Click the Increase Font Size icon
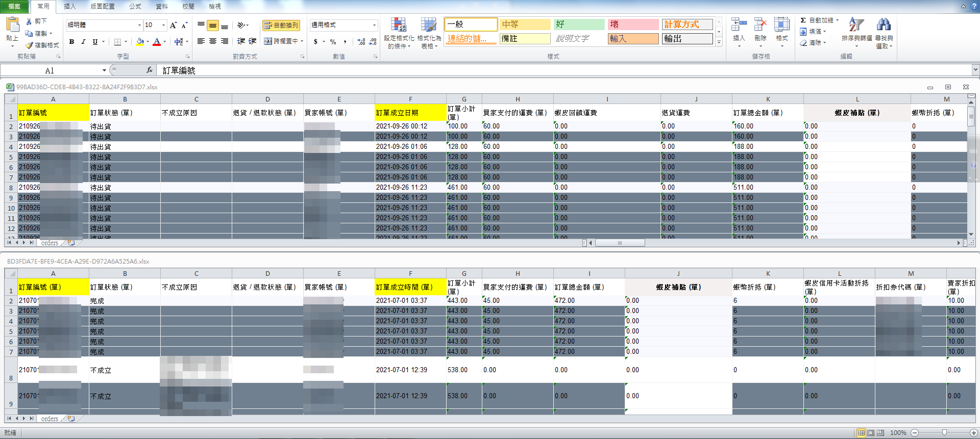Screen dimensions: 980x439 tap(174, 25)
